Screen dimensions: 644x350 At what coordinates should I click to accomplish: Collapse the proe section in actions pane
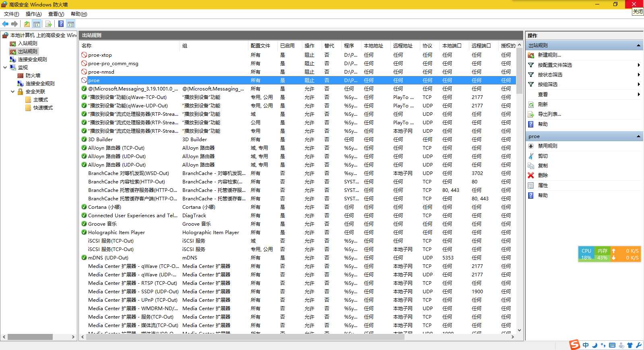pos(638,136)
